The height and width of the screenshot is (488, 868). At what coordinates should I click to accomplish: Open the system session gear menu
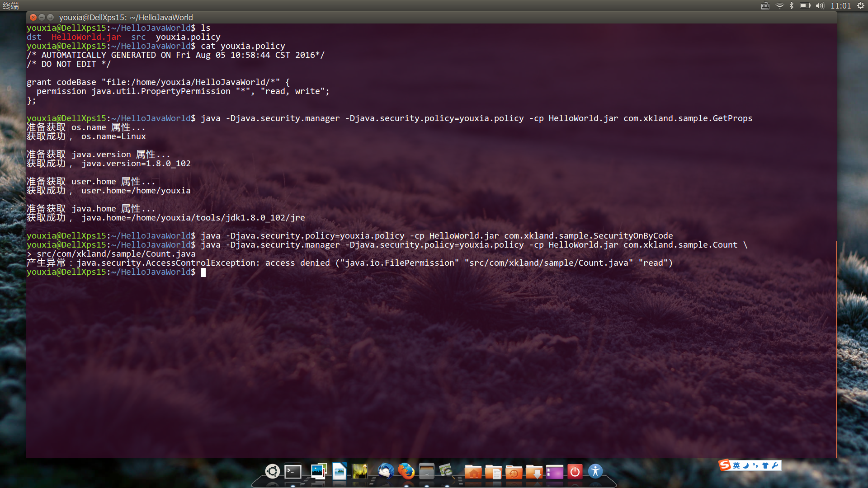pos(860,6)
